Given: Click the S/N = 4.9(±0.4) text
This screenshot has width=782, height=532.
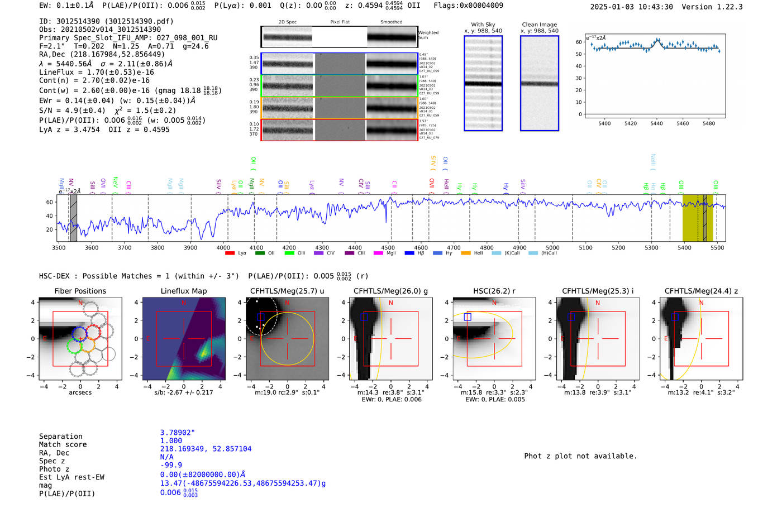Looking at the screenshot, I should [72, 111].
